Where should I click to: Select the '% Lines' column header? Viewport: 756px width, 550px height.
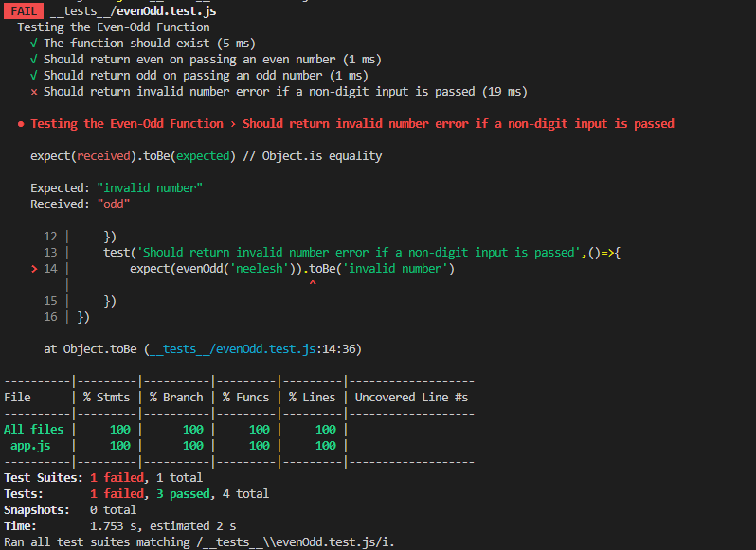click(312, 398)
